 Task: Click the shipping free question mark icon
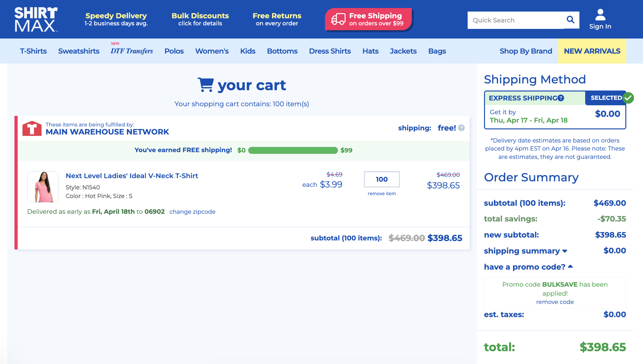click(461, 128)
